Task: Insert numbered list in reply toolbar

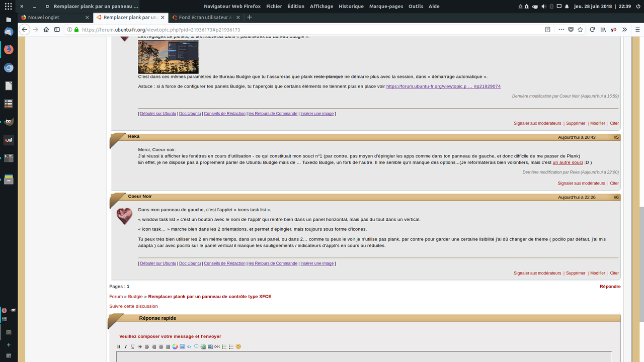Action: (x=224, y=346)
